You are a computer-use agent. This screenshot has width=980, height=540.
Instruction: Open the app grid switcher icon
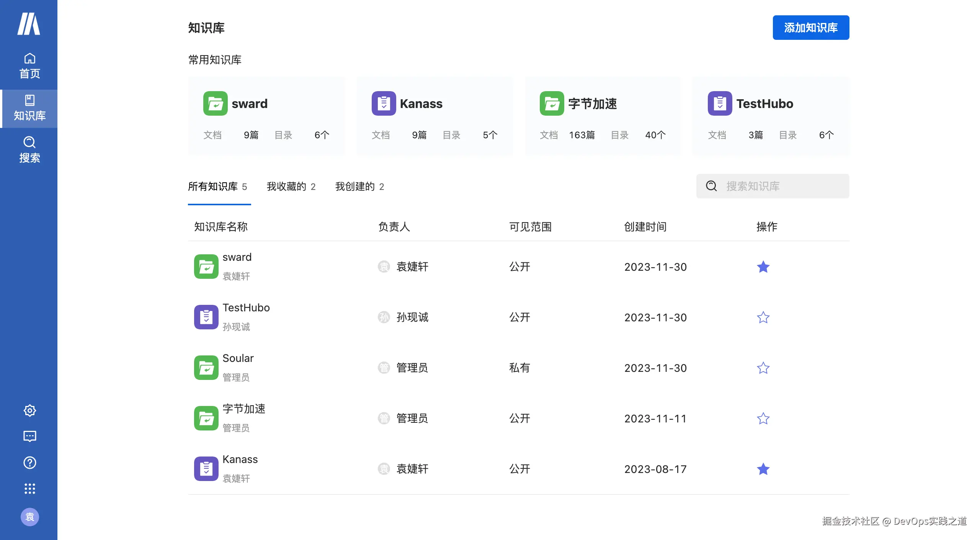tap(29, 489)
